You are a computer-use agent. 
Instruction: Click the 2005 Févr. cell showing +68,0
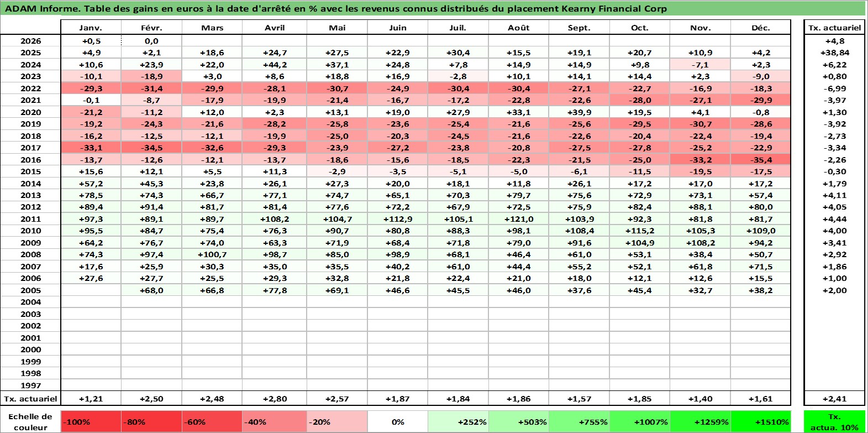(151, 290)
